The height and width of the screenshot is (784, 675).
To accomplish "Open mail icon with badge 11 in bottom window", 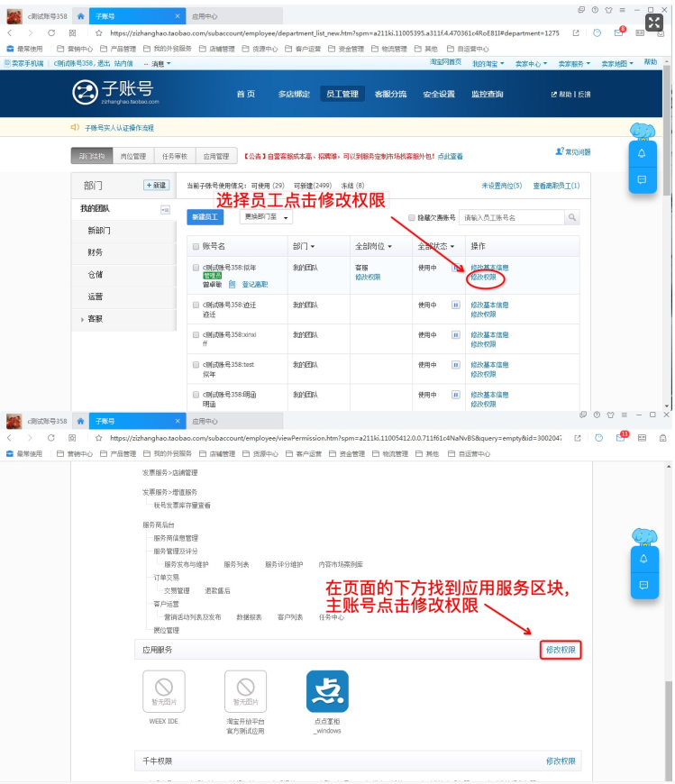I will (621, 437).
